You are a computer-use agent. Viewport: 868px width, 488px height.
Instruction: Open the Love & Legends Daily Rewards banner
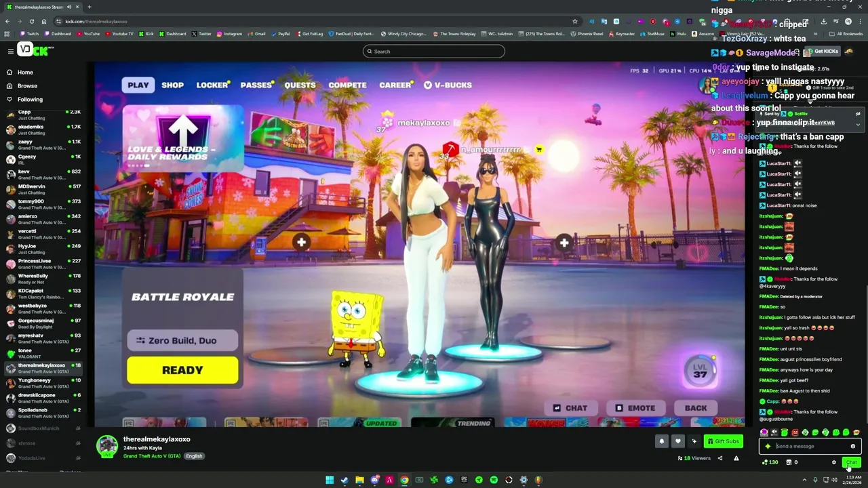[182, 138]
